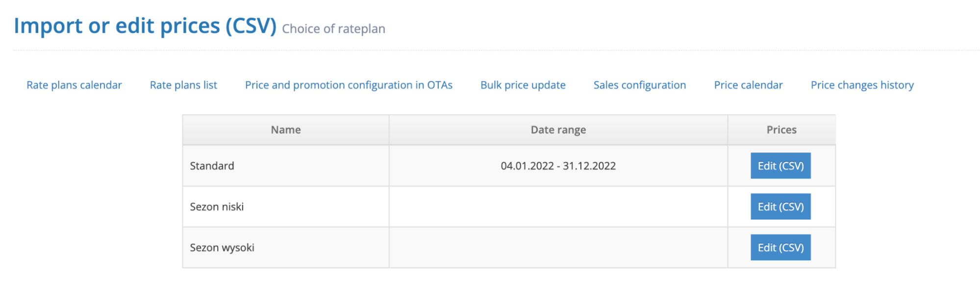
Task: Select the Sezon niski name cell
Action: (217, 207)
